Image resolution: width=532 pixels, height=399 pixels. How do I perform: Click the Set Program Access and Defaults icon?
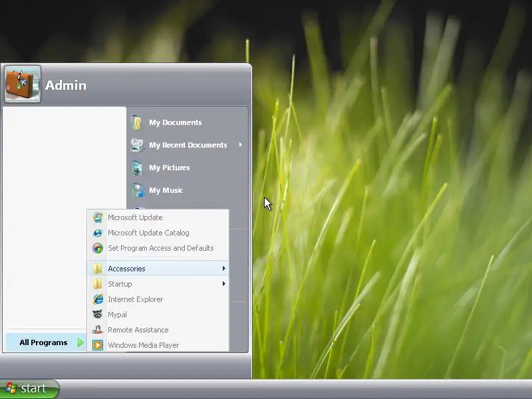click(x=98, y=248)
